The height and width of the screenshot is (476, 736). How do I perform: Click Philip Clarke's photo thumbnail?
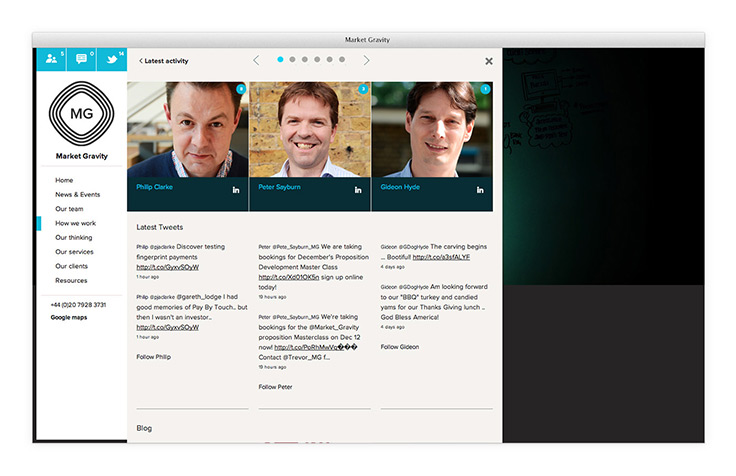pyautogui.click(x=188, y=130)
